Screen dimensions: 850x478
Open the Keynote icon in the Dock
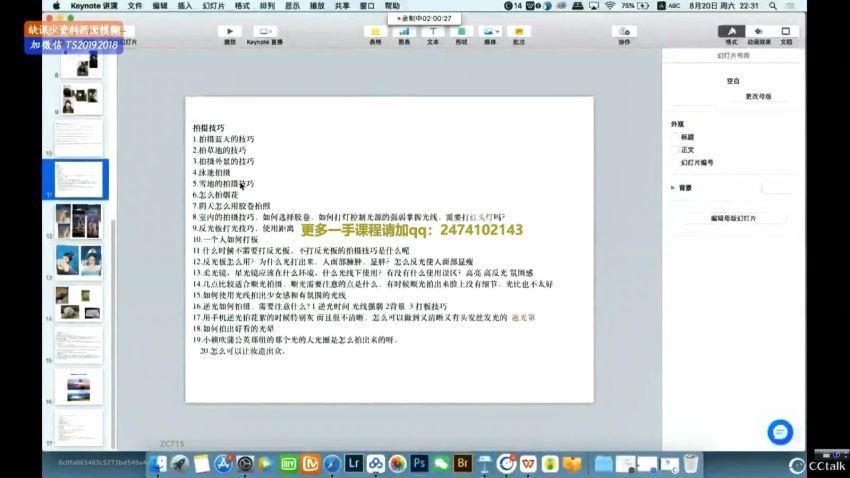[485, 464]
